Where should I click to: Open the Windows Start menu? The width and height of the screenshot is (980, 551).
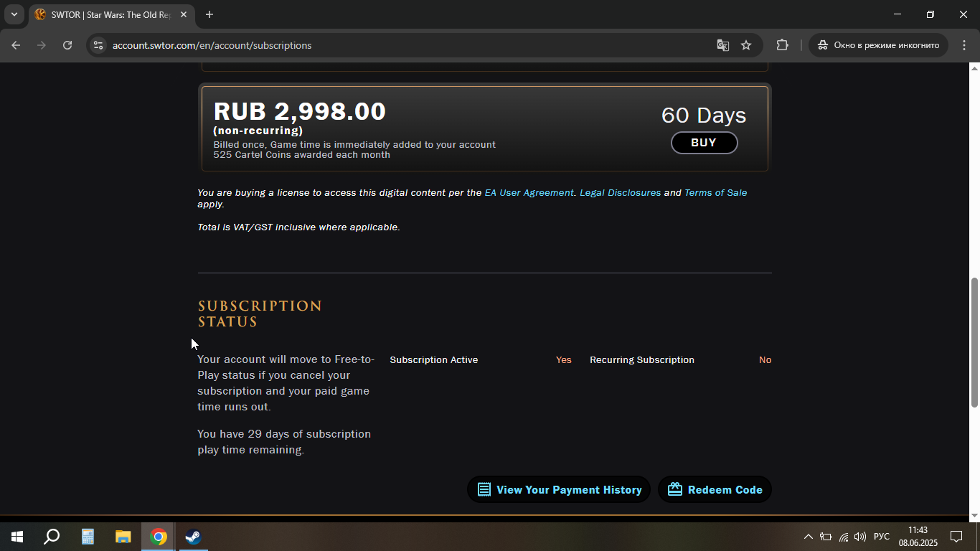click(x=17, y=537)
